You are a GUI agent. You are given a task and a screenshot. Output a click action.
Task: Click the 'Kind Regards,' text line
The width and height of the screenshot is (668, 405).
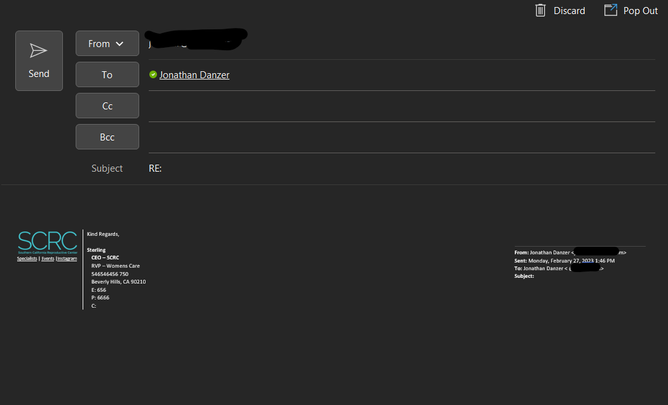click(103, 234)
